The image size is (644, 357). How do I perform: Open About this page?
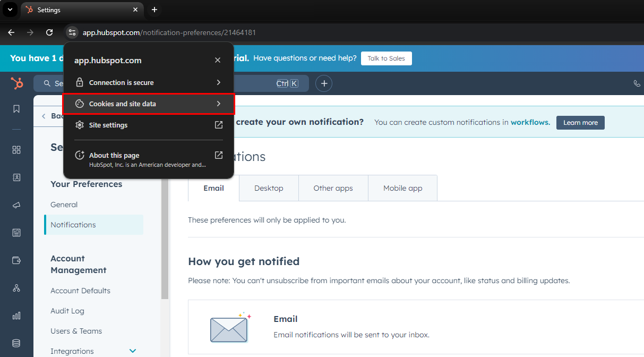pos(149,159)
